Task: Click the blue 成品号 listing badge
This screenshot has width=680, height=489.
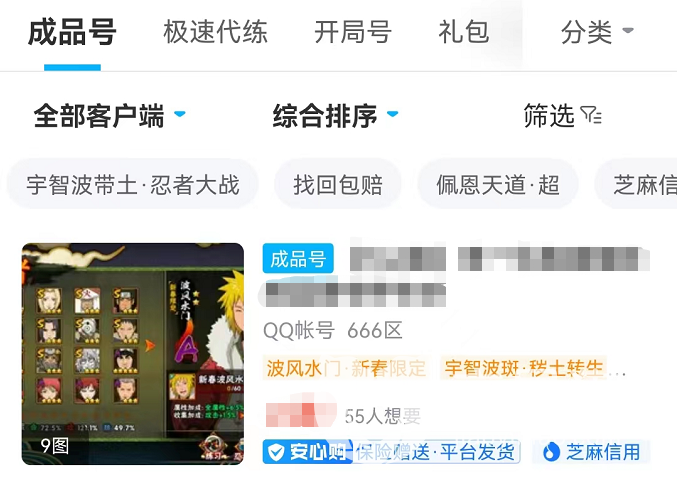Action: 298,259
